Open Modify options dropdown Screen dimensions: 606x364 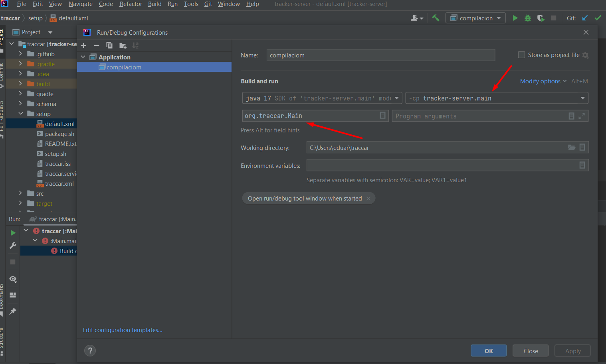point(543,81)
